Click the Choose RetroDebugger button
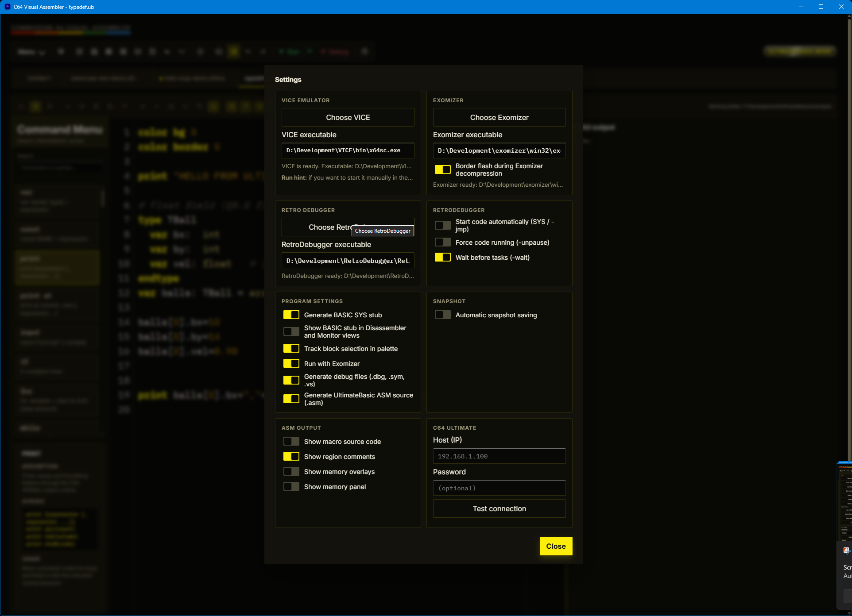The height and width of the screenshot is (616, 852). pyautogui.click(x=348, y=227)
